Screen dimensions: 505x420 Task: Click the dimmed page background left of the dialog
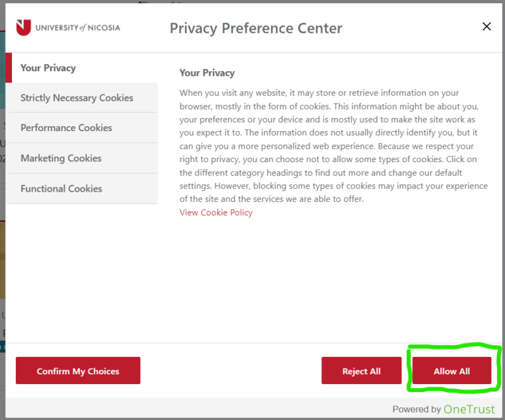[x=2, y=252]
